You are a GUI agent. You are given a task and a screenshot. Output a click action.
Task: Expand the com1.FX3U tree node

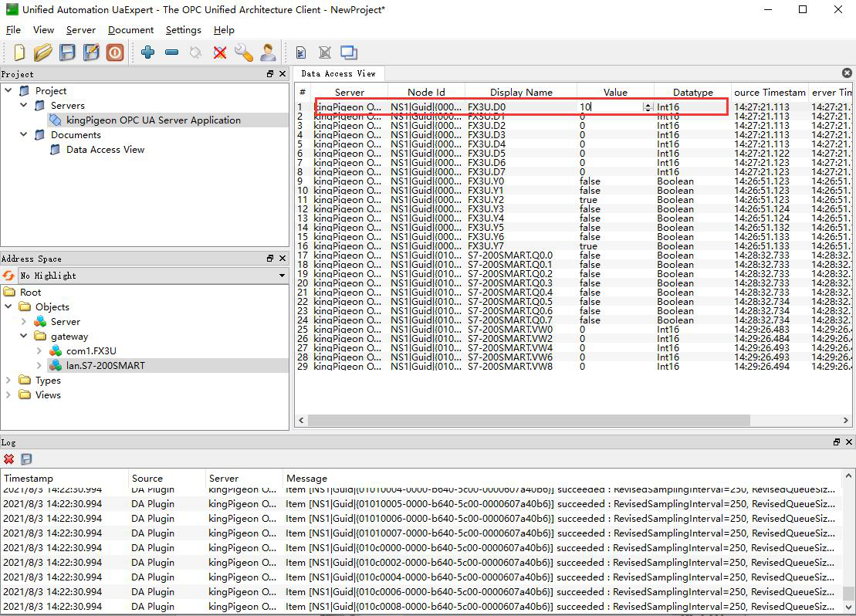39,351
